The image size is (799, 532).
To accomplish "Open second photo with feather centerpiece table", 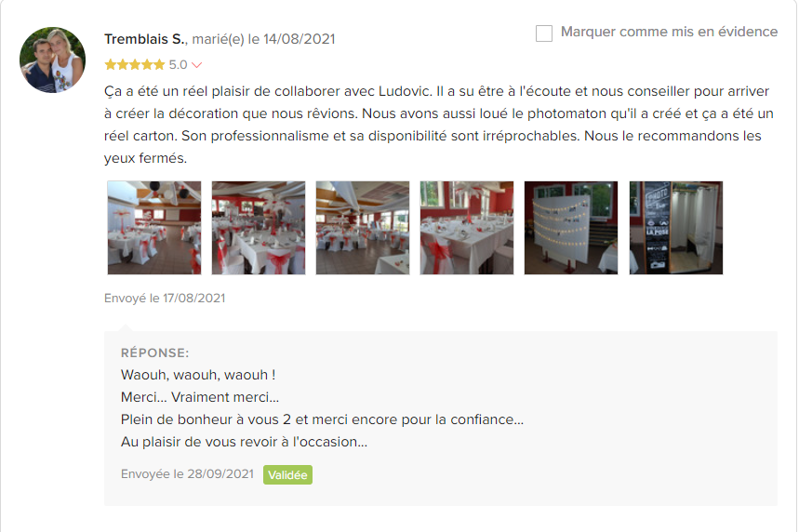I will coord(259,228).
